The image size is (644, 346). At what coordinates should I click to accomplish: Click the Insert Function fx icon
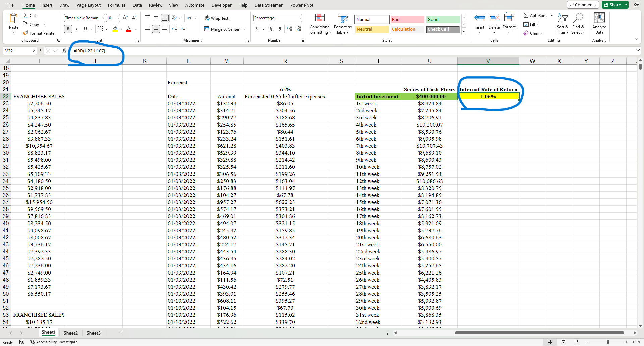click(x=64, y=51)
